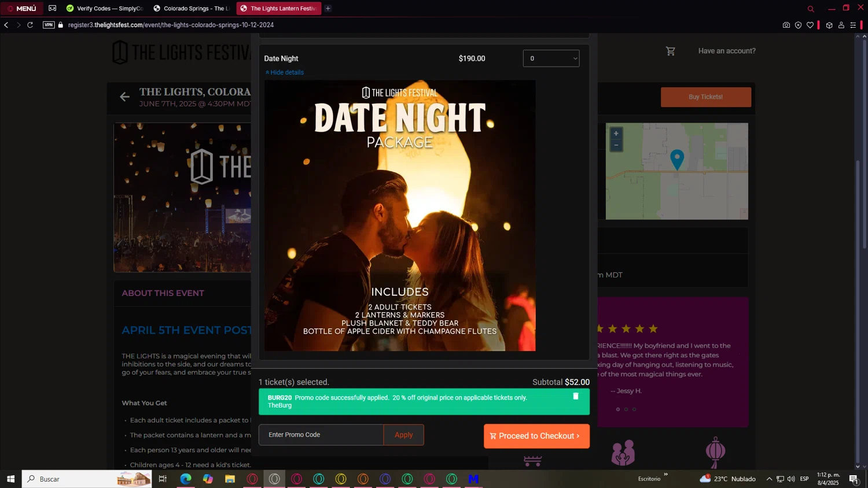
Task: Click the back arrow beside event title
Action: coord(124,97)
